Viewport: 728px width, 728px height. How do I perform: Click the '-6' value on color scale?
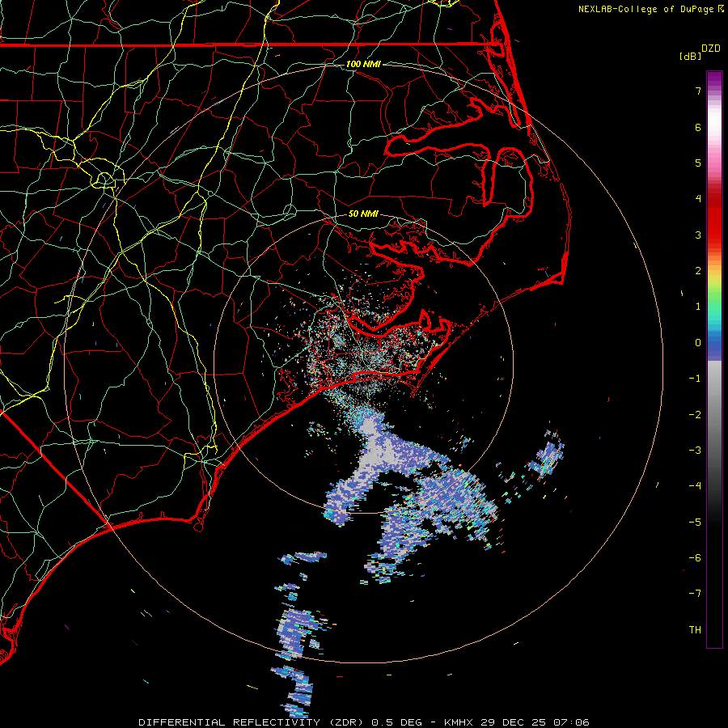coord(695,557)
